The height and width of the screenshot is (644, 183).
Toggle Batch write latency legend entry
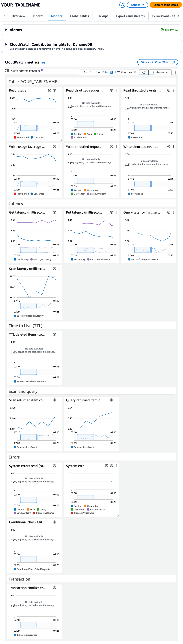pos(99,260)
